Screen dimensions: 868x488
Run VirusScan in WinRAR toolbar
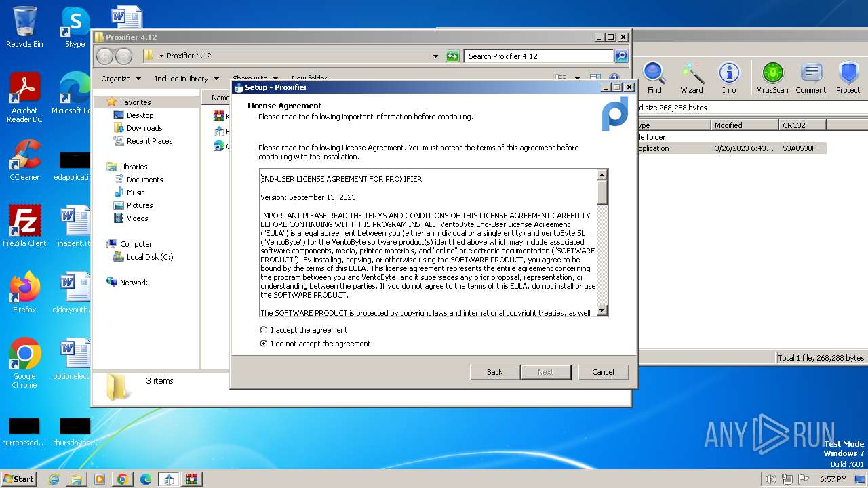pyautogui.click(x=772, y=78)
